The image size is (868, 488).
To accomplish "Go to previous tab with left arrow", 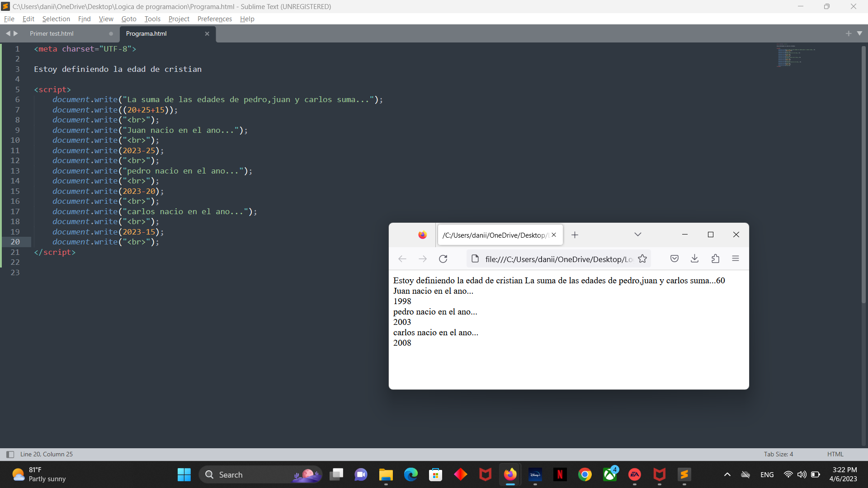I will [x=8, y=33].
